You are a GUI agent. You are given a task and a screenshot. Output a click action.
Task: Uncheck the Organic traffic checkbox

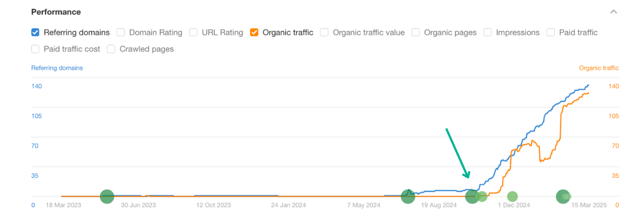click(254, 32)
